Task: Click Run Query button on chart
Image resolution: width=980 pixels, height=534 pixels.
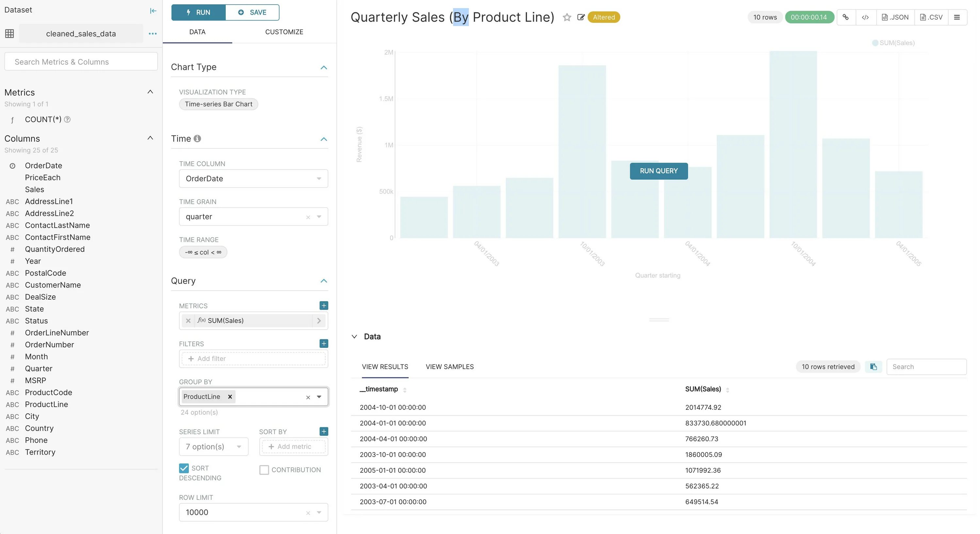Action: (x=659, y=171)
